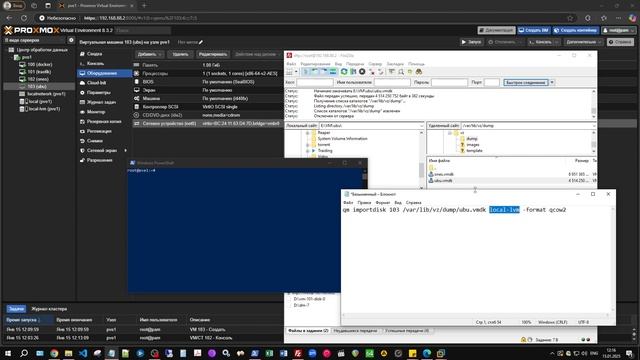Click the Быстрое соединение button
The width and height of the screenshot is (640, 360).
[526, 82]
